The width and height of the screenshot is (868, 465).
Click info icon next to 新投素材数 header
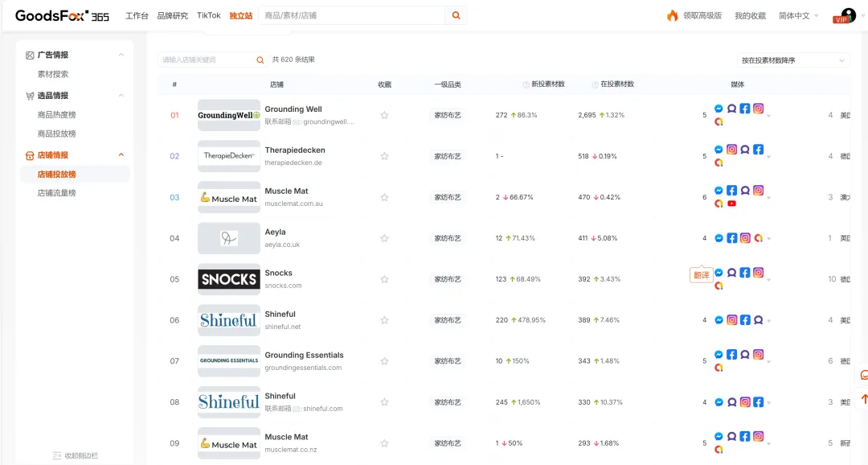coord(526,84)
